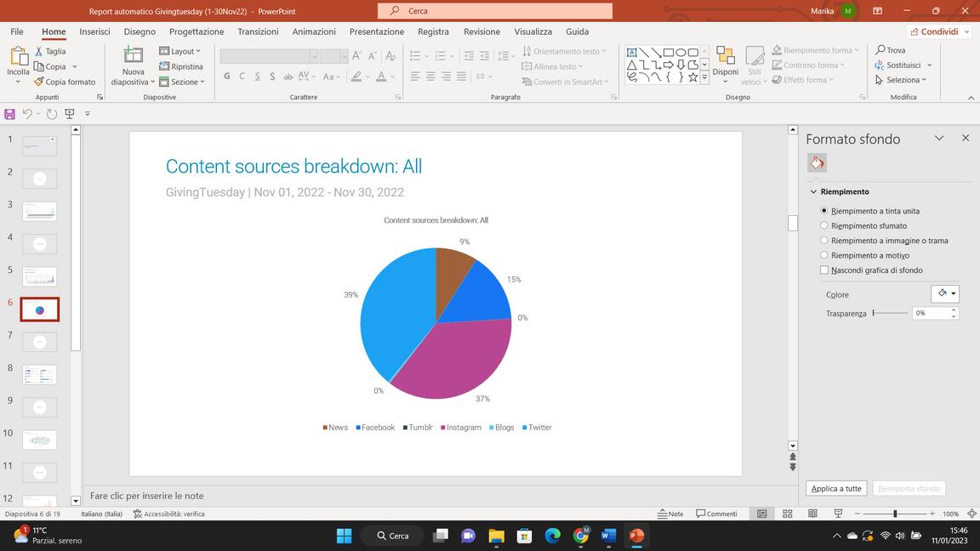Click the Trasparenza slider

click(889, 313)
